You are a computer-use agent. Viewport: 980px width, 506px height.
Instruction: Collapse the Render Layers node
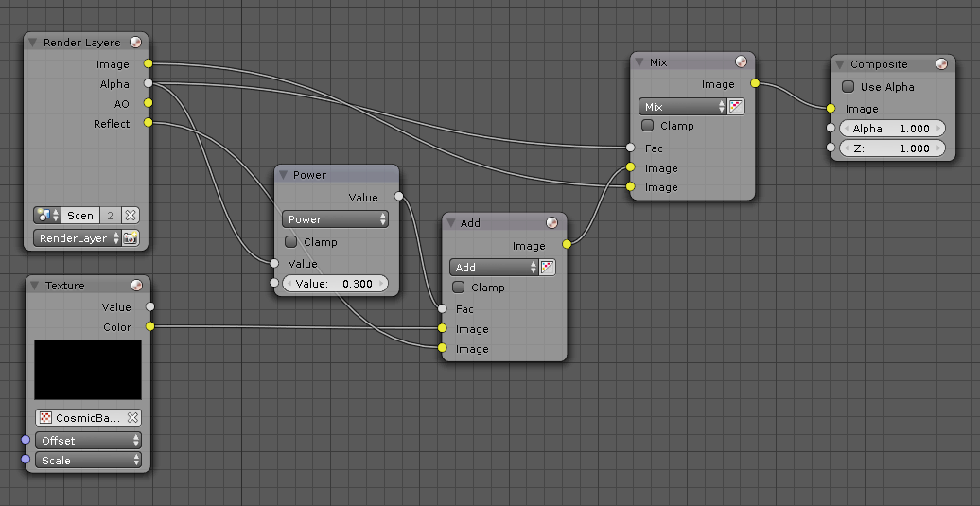[32, 43]
